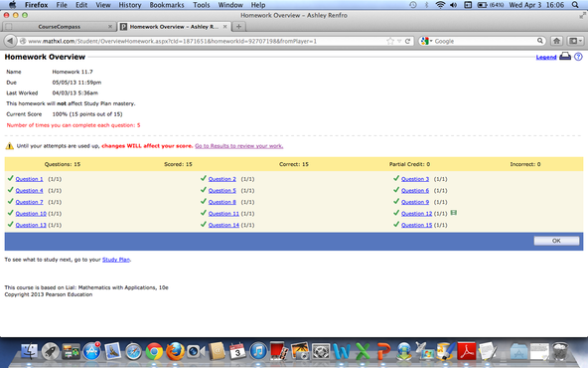Open the App Store from the dock
The height and width of the screenshot is (368, 588).
coord(91,351)
